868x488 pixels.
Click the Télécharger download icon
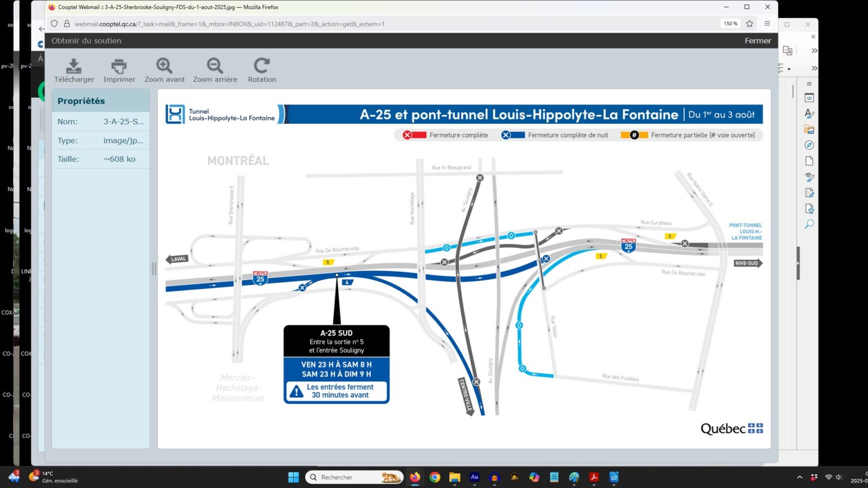click(x=74, y=66)
